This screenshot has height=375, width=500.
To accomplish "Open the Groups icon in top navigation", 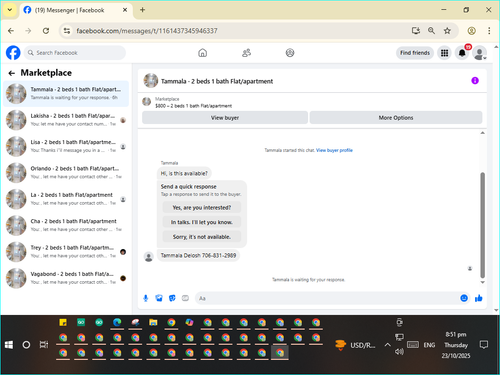I will 290,53.
